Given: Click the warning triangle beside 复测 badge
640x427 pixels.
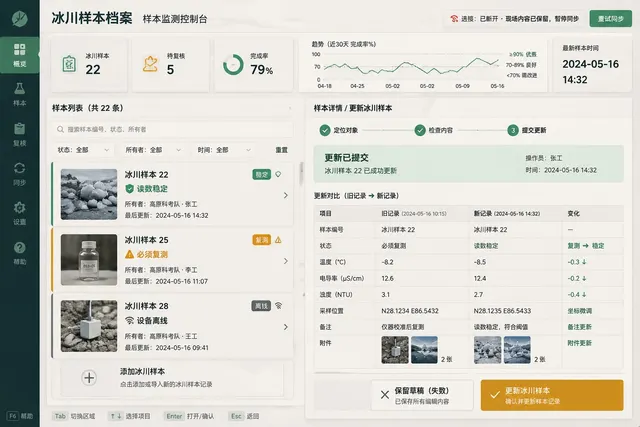Looking at the screenshot, I should [278, 240].
